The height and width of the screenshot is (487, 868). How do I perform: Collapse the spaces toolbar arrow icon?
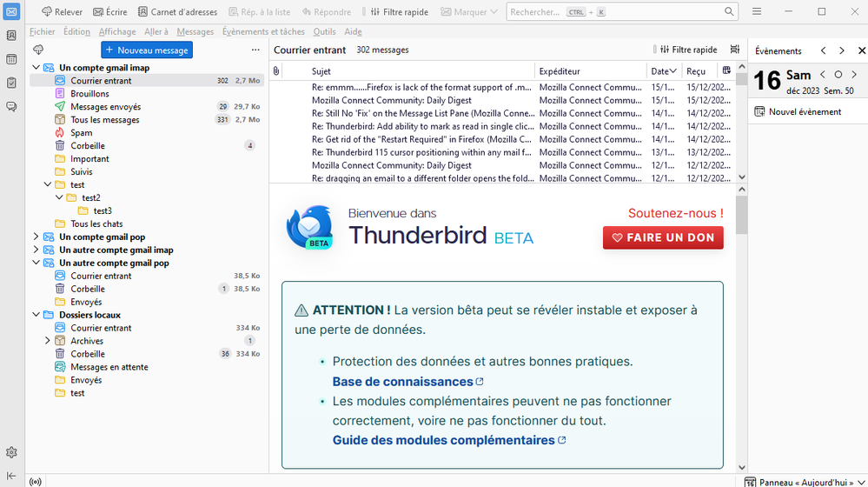click(x=11, y=476)
